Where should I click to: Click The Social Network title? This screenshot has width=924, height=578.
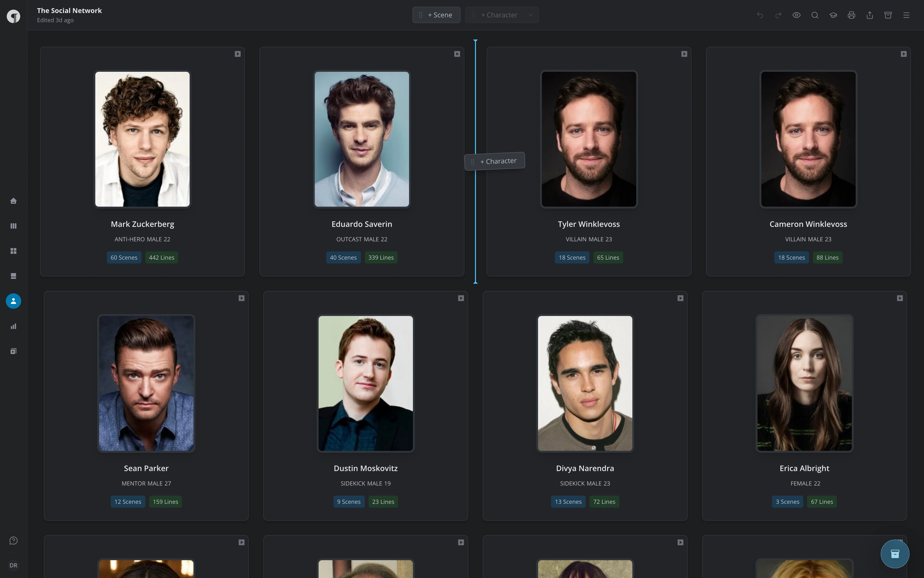pyautogui.click(x=70, y=10)
